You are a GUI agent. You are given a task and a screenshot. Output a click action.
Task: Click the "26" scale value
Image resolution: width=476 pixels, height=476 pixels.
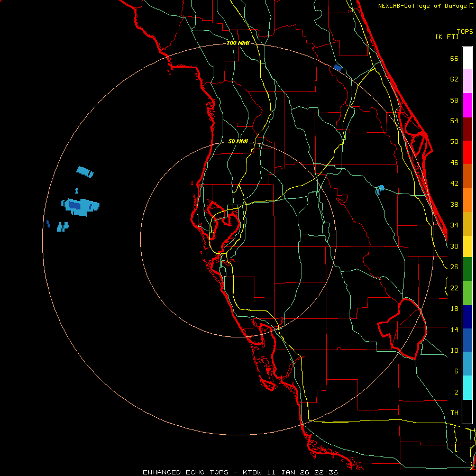454,267
